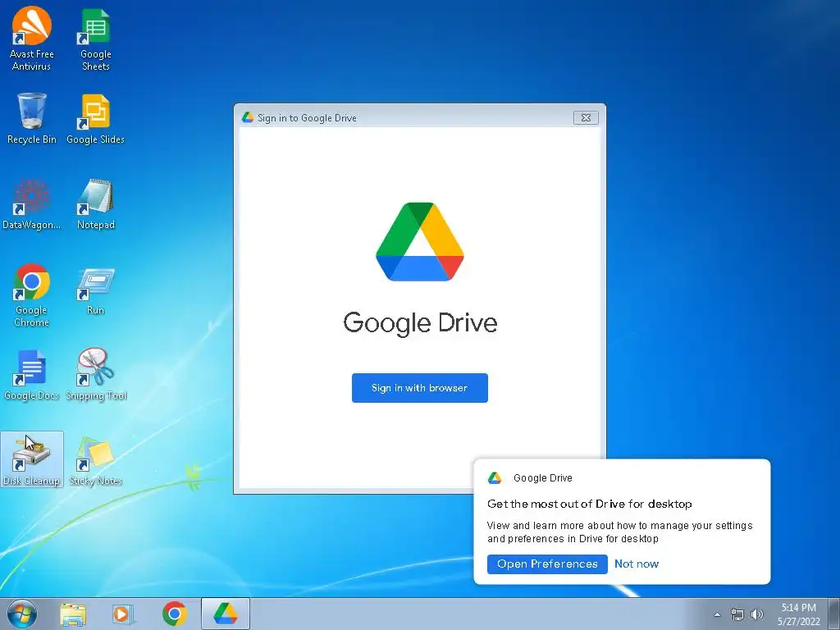Open the volume speaker tray icon
The image size is (840, 630).
[757, 614]
